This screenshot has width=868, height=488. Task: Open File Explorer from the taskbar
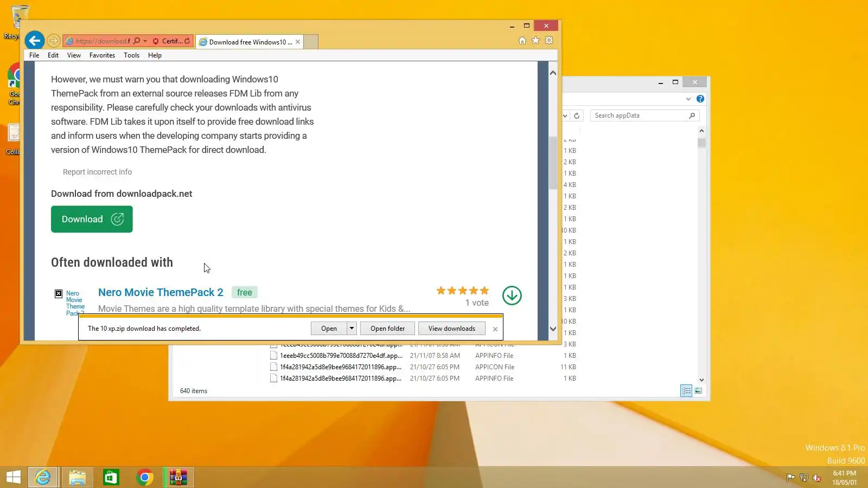tap(78, 477)
